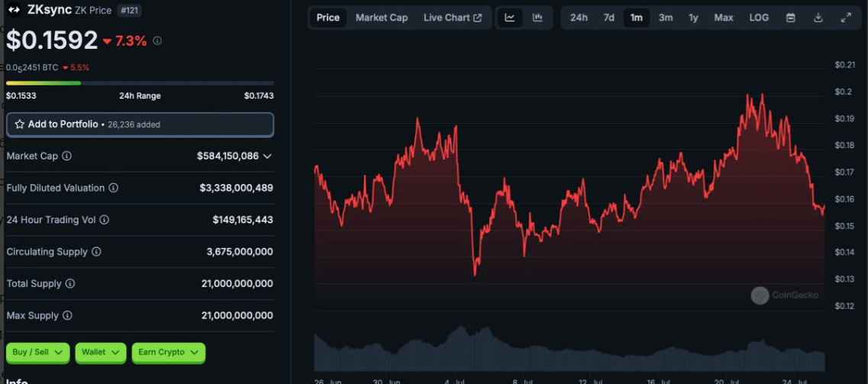Image resolution: width=868 pixels, height=384 pixels.
Task: Click the volume histogram area below chart
Action: pos(569,349)
